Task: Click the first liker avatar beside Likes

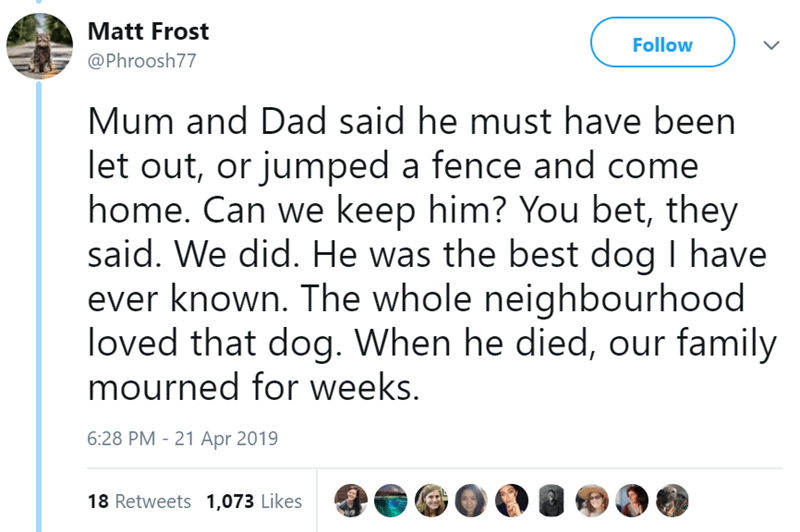Action: 350,499
